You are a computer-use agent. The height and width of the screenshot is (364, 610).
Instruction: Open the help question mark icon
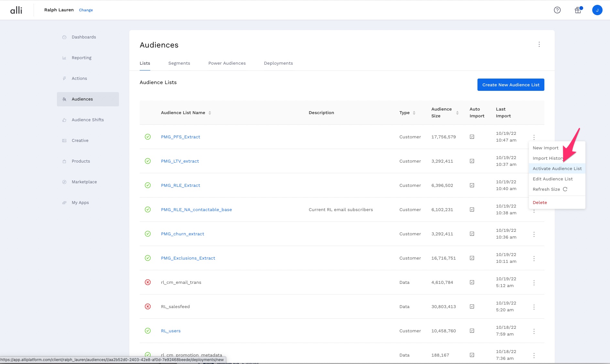pos(557,10)
